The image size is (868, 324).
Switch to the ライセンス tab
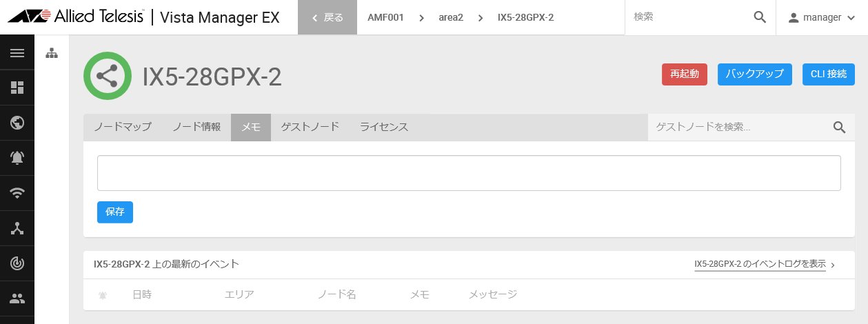pyautogui.click(x=384, y=127)
